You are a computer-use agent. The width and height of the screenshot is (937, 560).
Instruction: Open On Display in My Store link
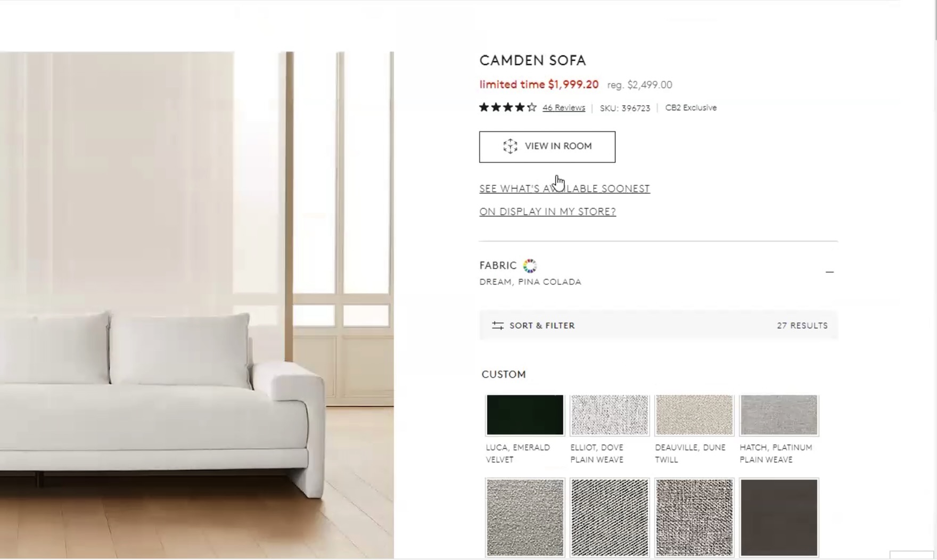[547, 211]
